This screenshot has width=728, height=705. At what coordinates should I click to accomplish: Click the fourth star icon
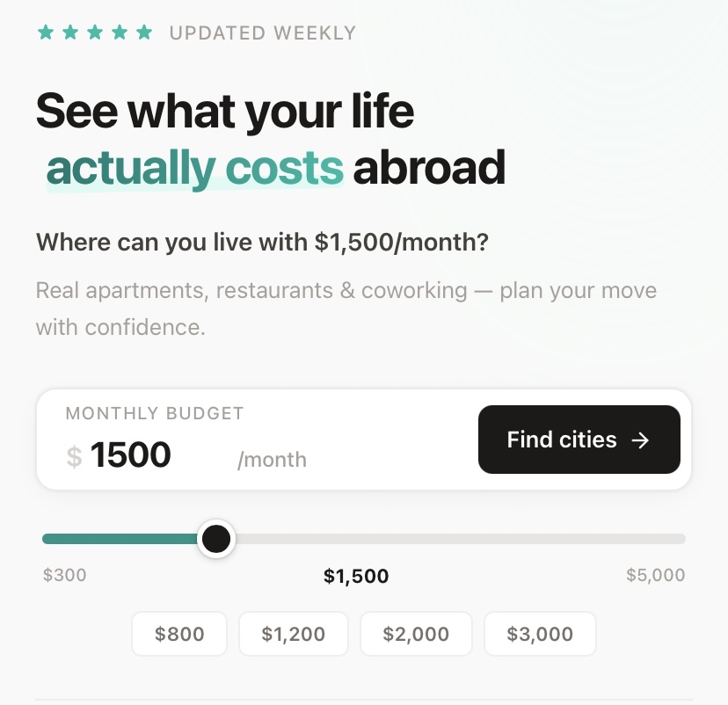pos(119,33)
